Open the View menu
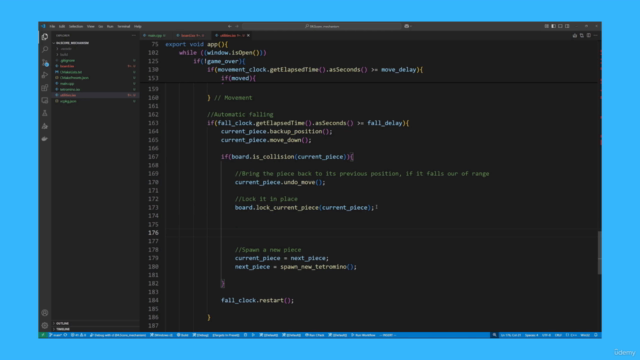The image size is (640, 360). [90, 26]
